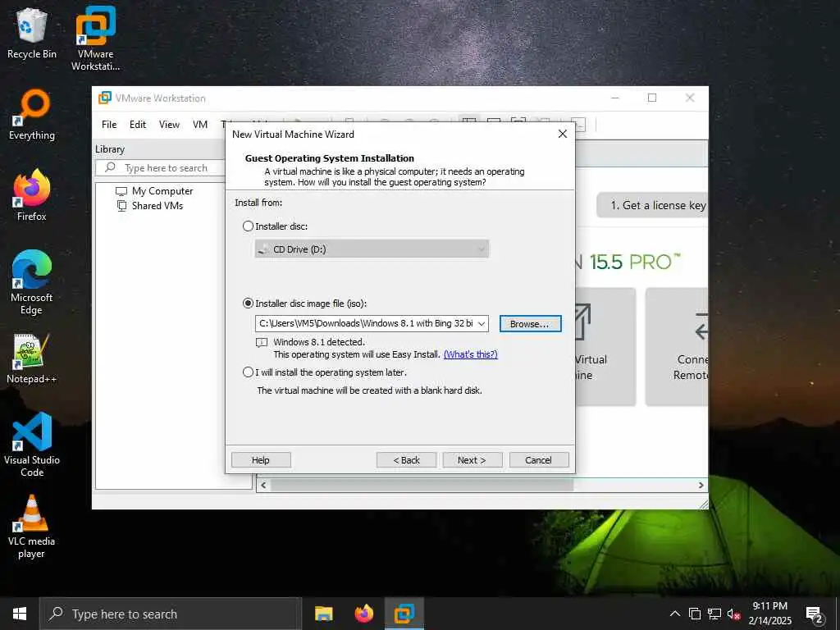
Task: Open the What's this? Easy Install link
Action: (470, 354)
